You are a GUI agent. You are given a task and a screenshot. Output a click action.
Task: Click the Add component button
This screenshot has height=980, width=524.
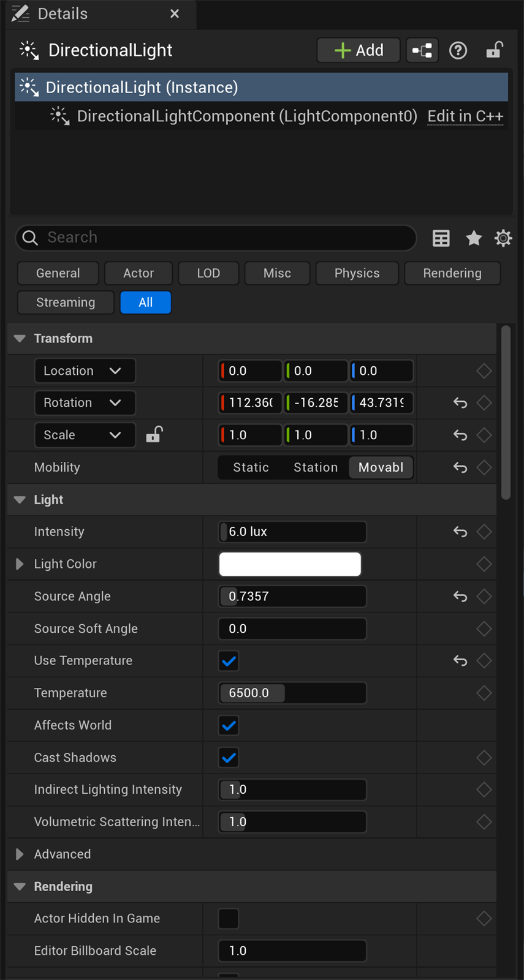coord(359,50)
